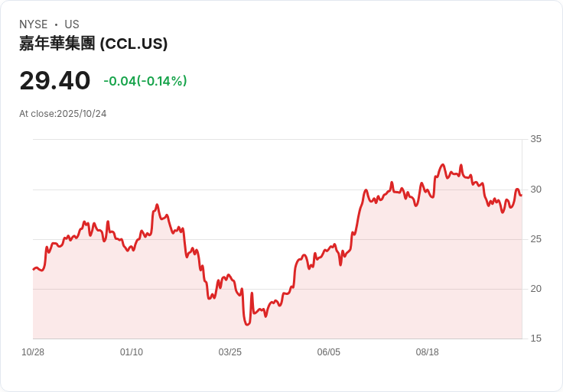
Task: Click the price change -0.04(-0.14%)
Action: (145, 81)
